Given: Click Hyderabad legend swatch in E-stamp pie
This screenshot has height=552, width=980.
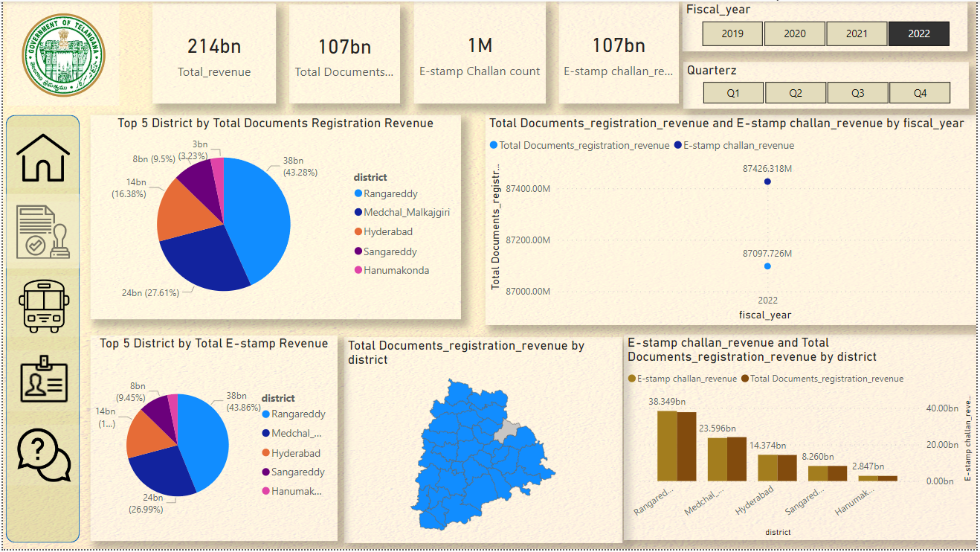Looking at the screenshot, I should pyautogui.click(x=265, y=453).
